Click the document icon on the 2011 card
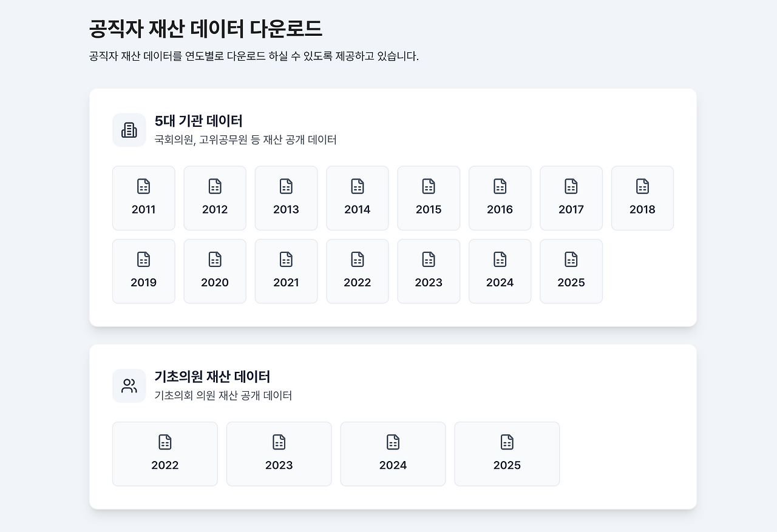The height and width of the screenshot is (532, 777). [143, 186]
